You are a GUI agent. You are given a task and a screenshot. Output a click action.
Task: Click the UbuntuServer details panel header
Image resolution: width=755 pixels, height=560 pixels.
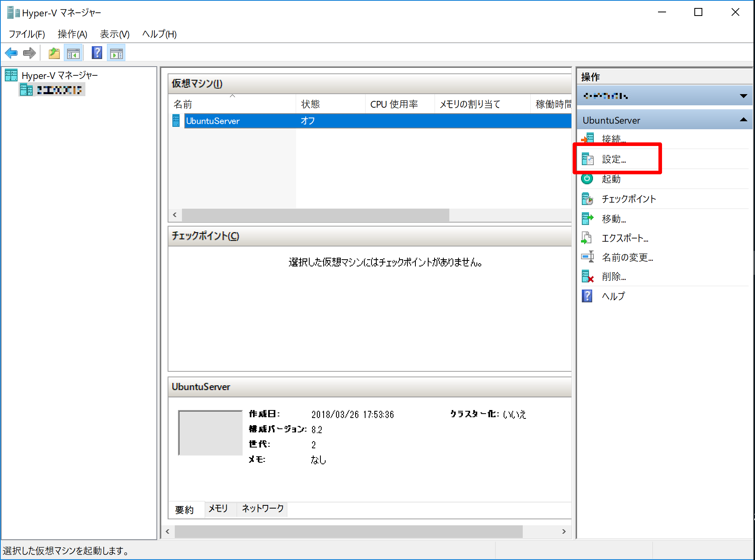tap(370, 386)
